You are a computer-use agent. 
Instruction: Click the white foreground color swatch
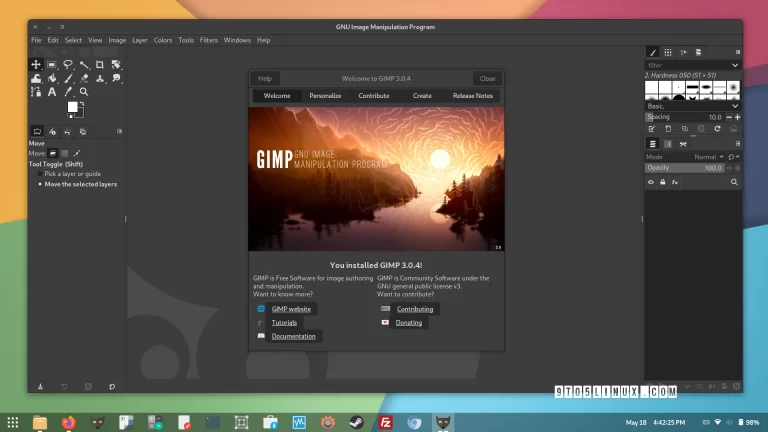click(x=72, y=107)
